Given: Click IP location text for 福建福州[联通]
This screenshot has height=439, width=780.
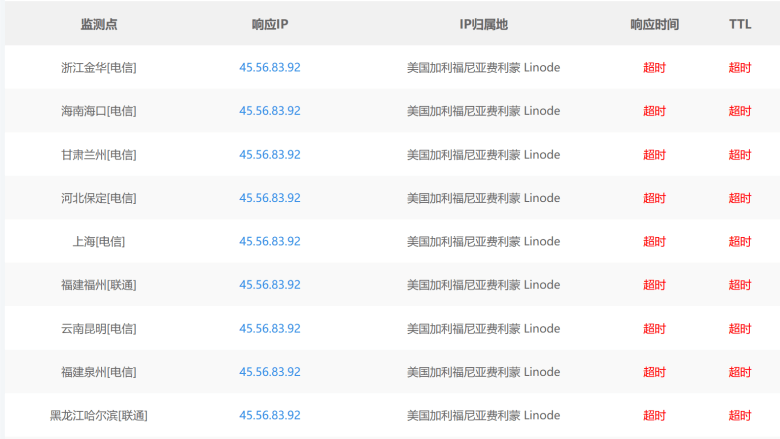Looking at the screenshot, I should click(484, 284).
